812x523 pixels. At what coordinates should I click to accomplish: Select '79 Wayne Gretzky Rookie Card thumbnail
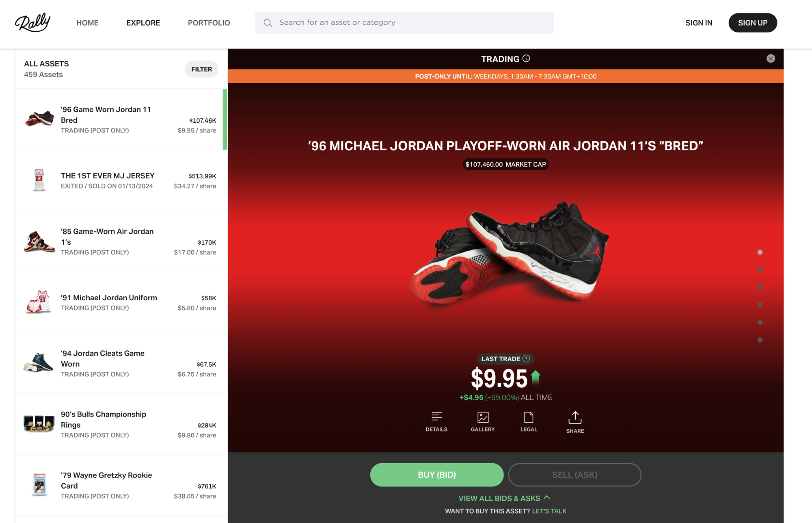point(39,484)
